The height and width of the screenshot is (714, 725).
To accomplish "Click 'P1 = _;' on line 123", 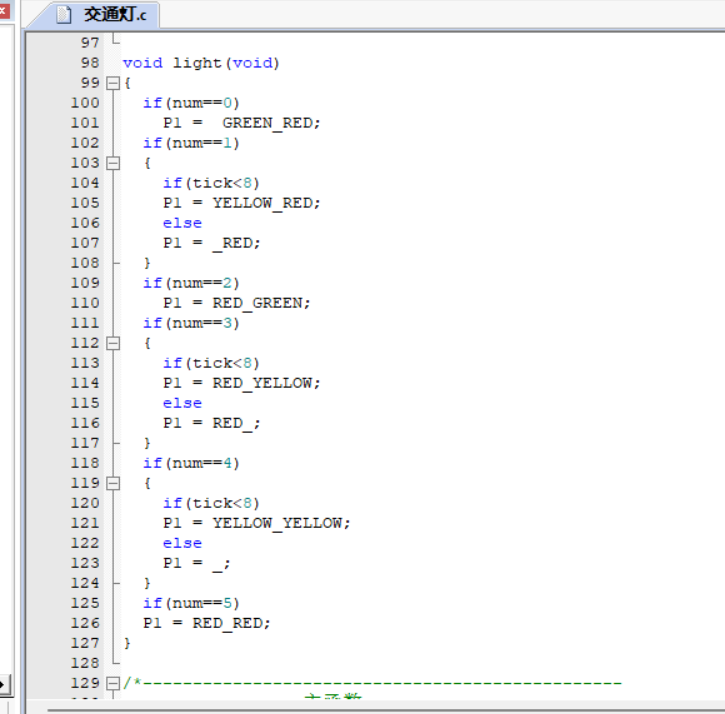I will tap(197, 563).
